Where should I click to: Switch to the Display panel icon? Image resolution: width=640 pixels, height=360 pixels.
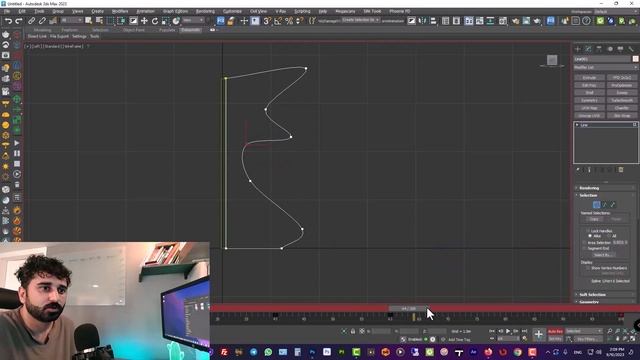(x=620, y=49)
